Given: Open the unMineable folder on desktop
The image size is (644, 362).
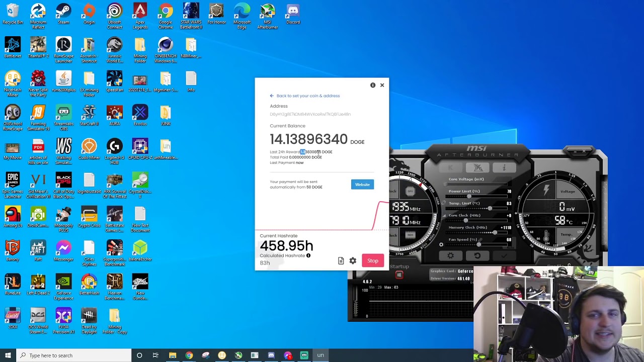Looking at the screenshot, I should click(166, 150).
